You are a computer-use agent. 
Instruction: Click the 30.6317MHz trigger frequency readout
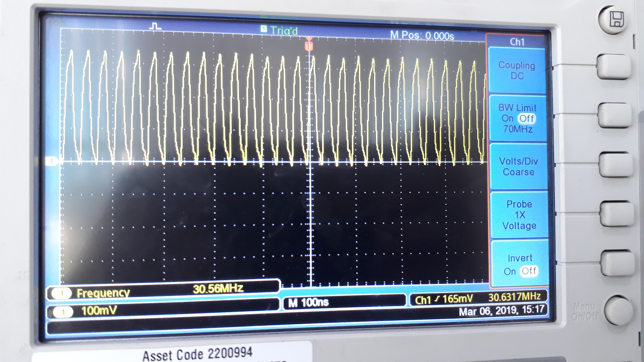click(515, 297)
